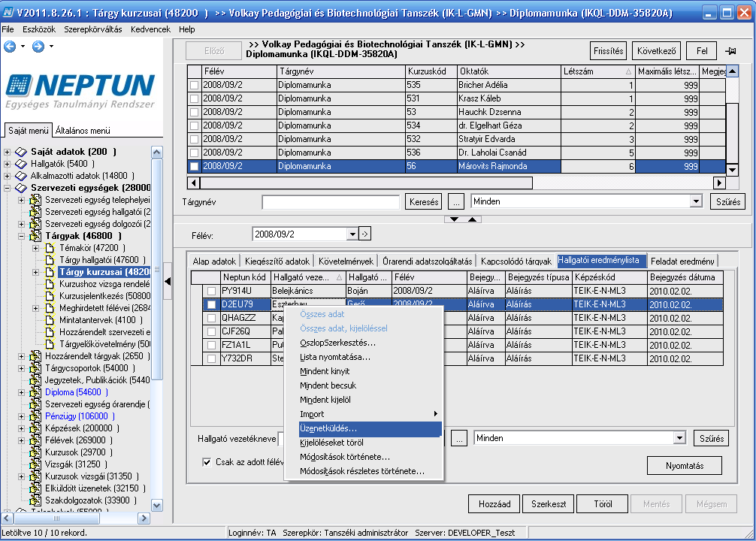
Task: Click the Szervezeti egységek tree icon
Action: coord(21,188)
